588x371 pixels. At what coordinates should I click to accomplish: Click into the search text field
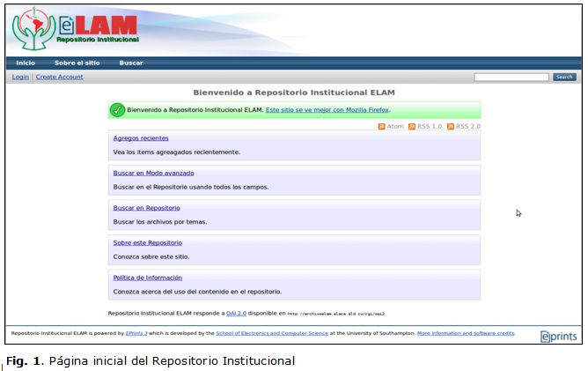point(511,77)
